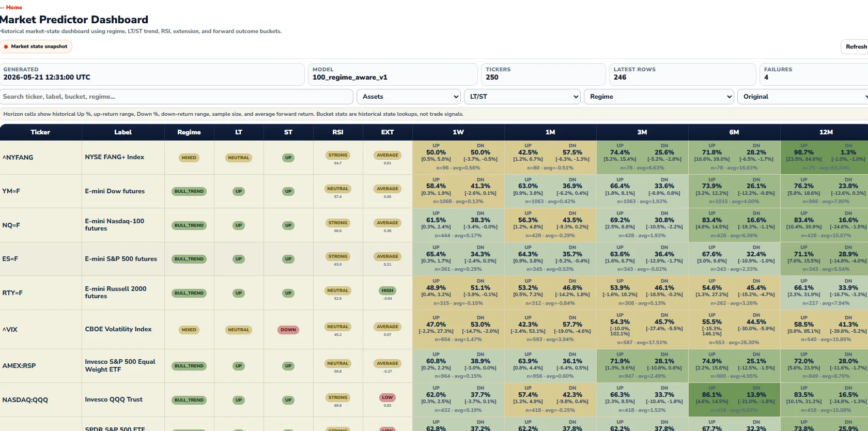Click the NYSE FANG+ Index label
Viewport: 868px width, 431px height.
coord(115,157)
